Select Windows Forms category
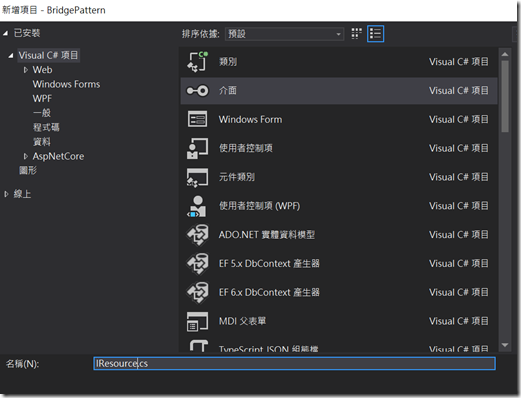The width and height of the screenshot is (521, 398). click(66, 84)
